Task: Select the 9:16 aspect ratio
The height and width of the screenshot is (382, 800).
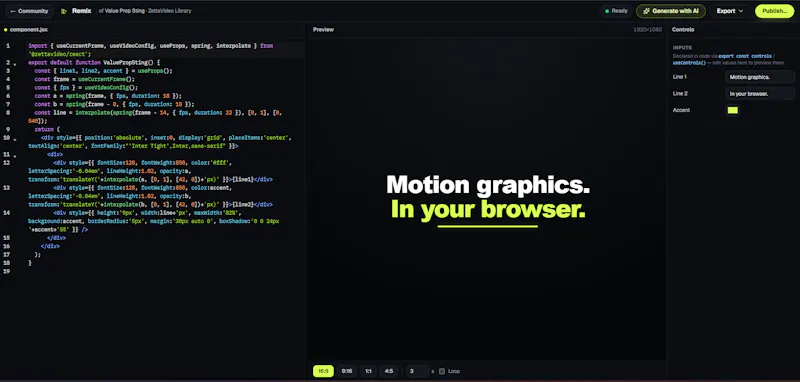Action: click(x=346, y=371)
